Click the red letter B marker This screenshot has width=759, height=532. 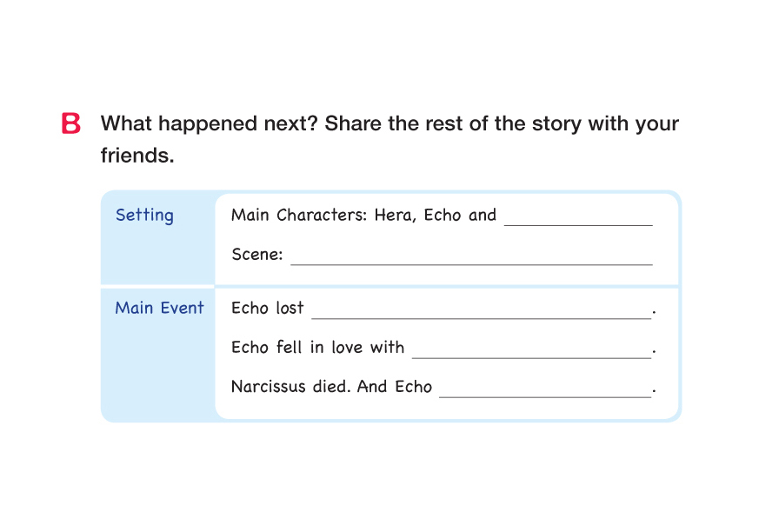(71, 124)
